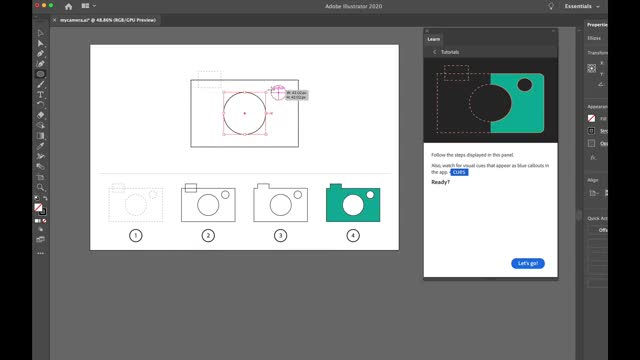This screenshot has height=360, width=640.
Task: Open Align To dropdown in Properties panel
Action: point(593,193)
